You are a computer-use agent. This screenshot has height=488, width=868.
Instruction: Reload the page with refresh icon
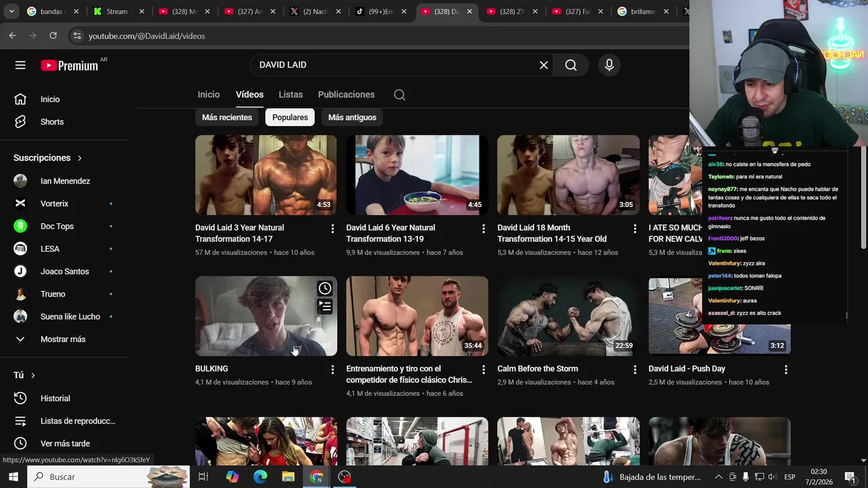coord(53,36)
